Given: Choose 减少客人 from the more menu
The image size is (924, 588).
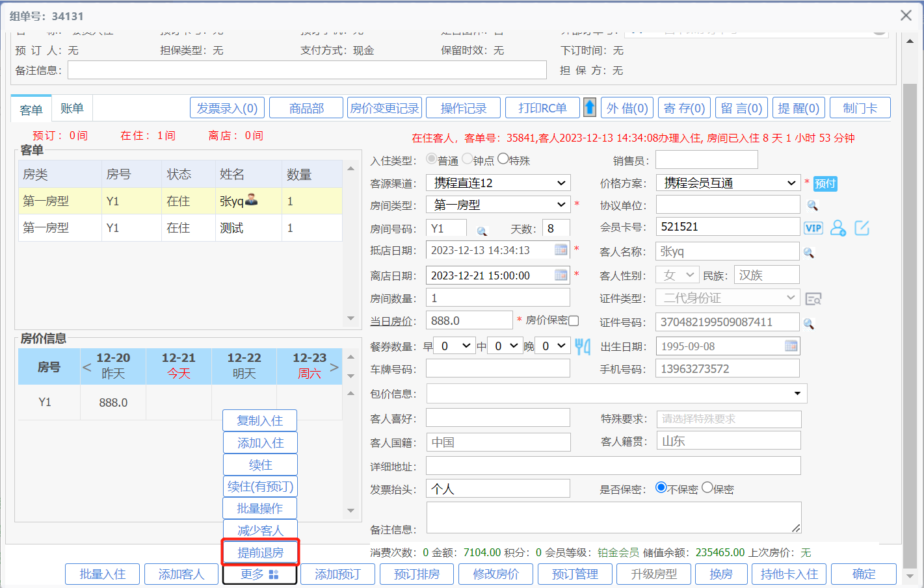Looking at the screenshot, I should 260,530.
